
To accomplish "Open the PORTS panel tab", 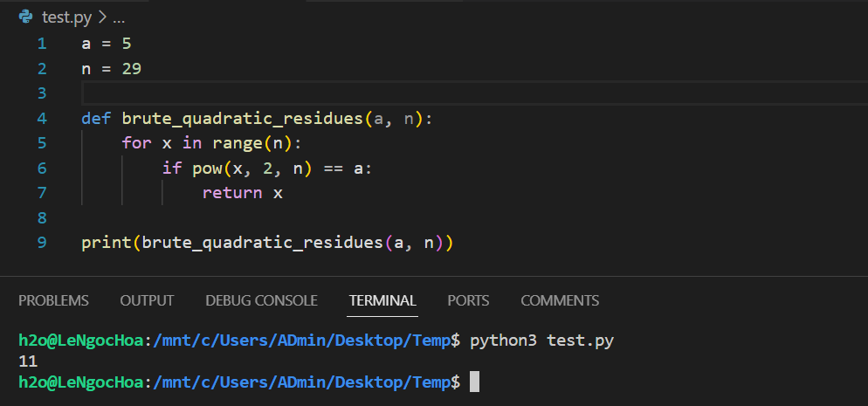I will (468, 300).
